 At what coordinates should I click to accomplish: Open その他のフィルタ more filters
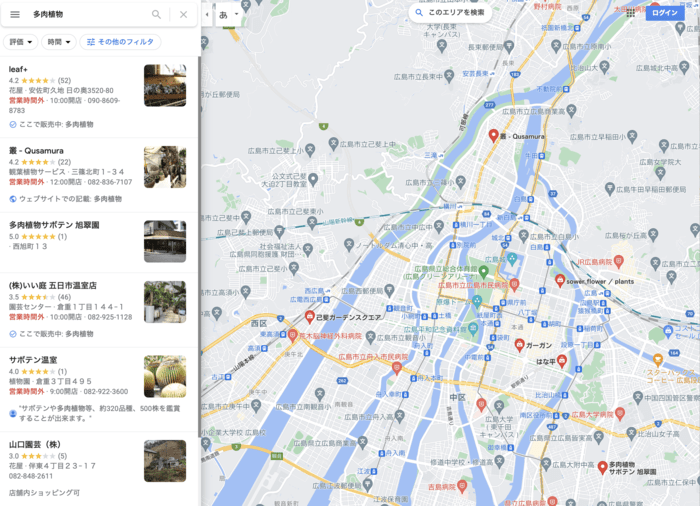[121, 42]
